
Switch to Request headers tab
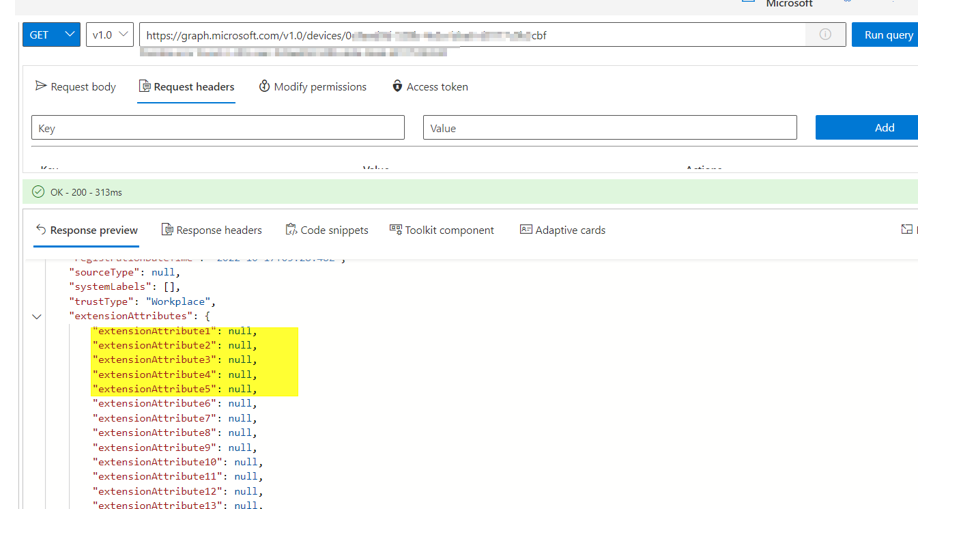point(187,87)
